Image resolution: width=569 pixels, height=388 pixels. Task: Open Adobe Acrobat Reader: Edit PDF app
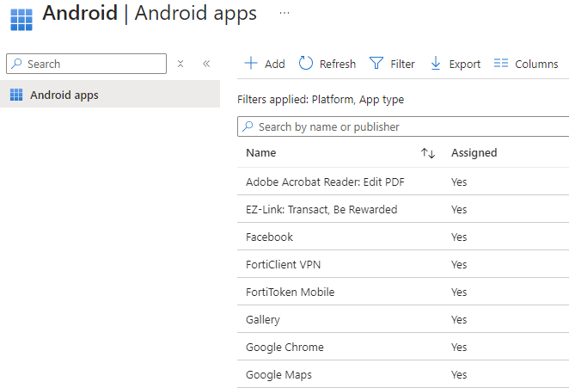325,182
